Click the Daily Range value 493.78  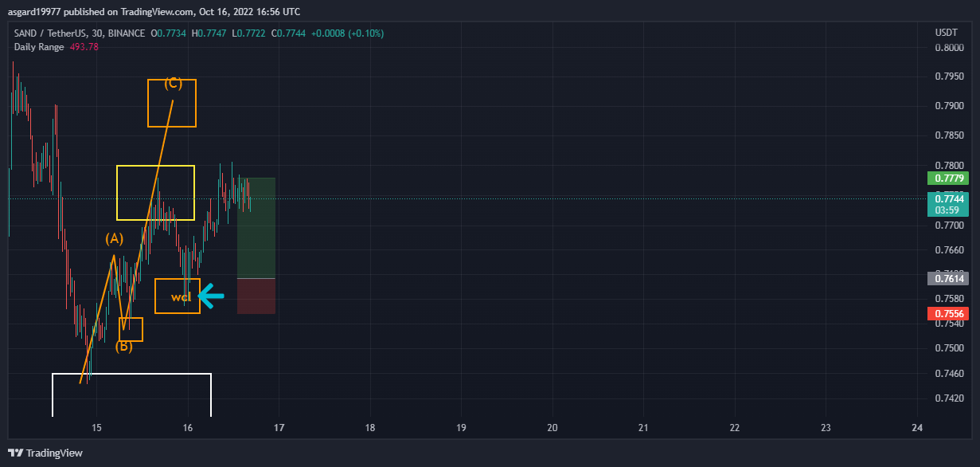(85, 47)
